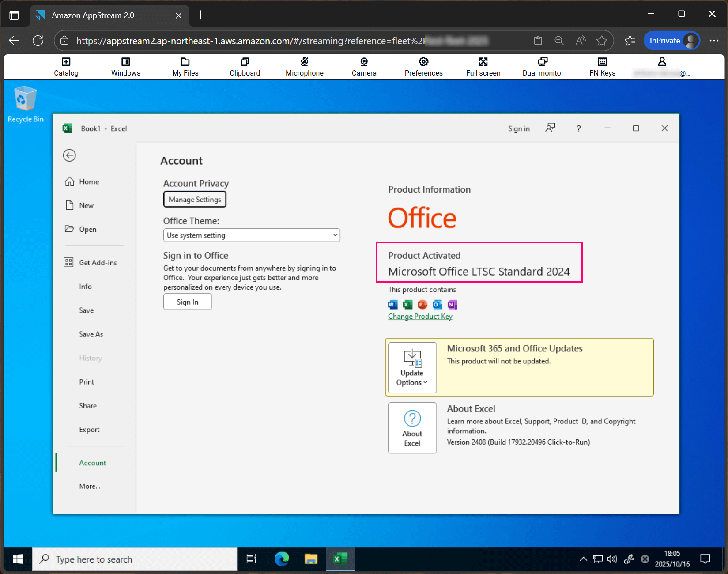Viewport: 728px width, 574px height.
Task: Switch to the Info section in Excel backstage
Action: coord(85,286)
